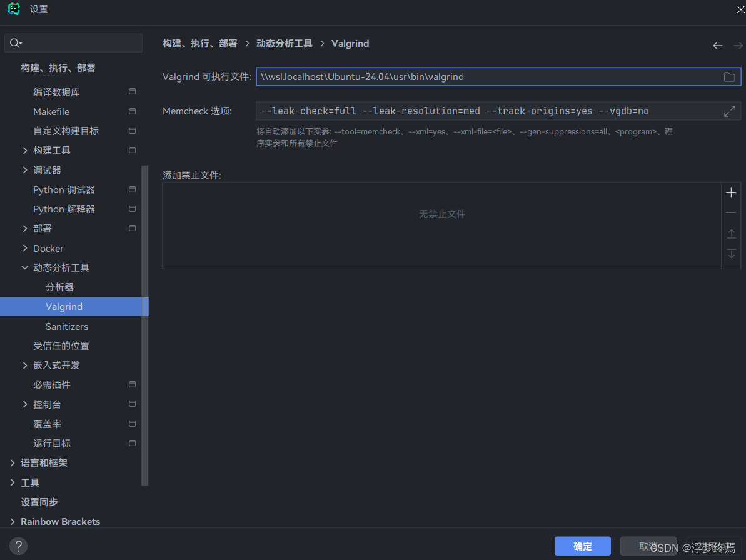Expand the Docker tree node
The height and width of the screenshot is (560, 746).
tap(25, 248)
